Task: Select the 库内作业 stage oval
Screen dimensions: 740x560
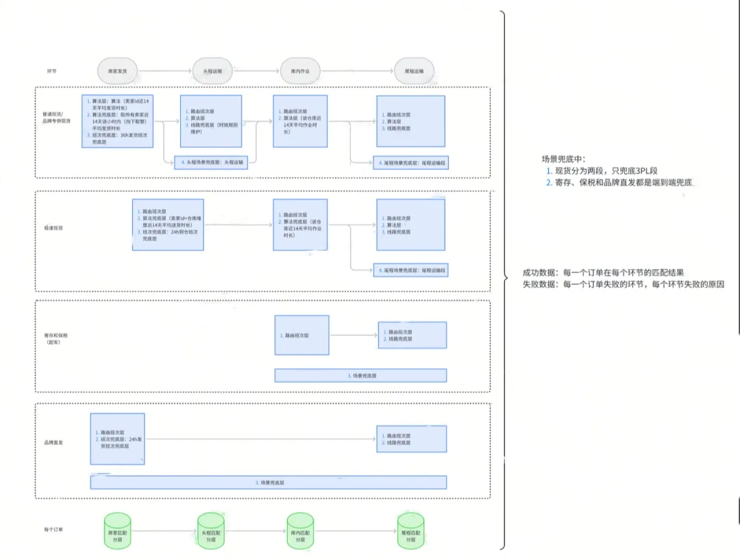Action: [300, 71]
